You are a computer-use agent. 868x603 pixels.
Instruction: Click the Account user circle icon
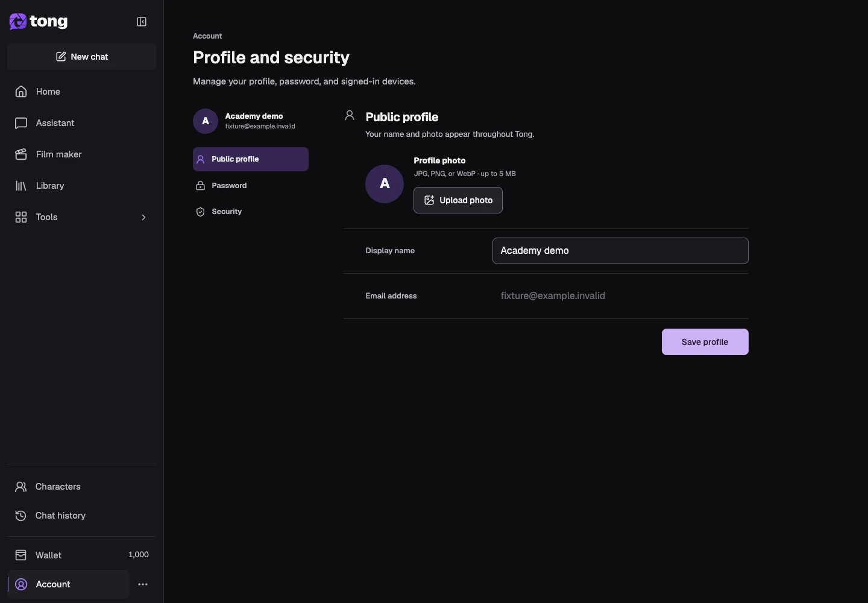tap(21, 584)
